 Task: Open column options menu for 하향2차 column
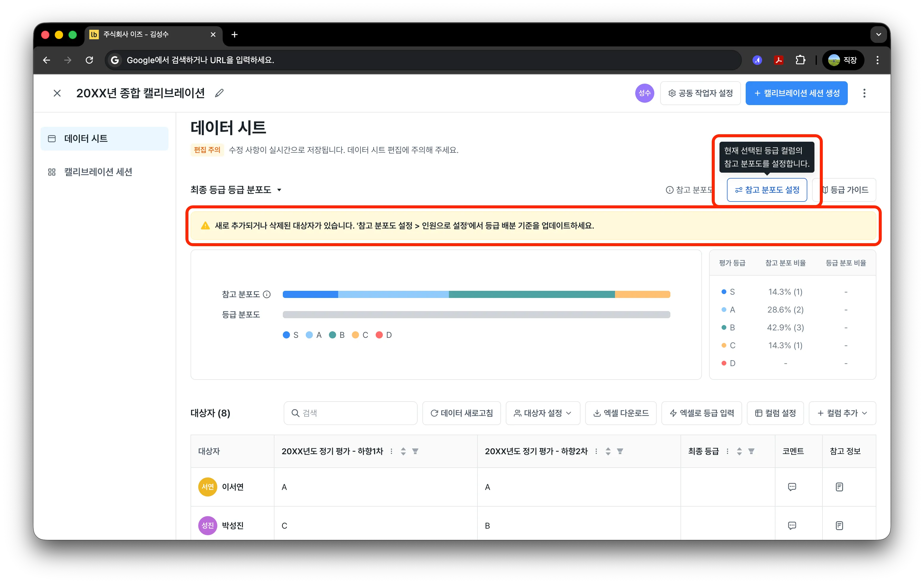[596, 451]
